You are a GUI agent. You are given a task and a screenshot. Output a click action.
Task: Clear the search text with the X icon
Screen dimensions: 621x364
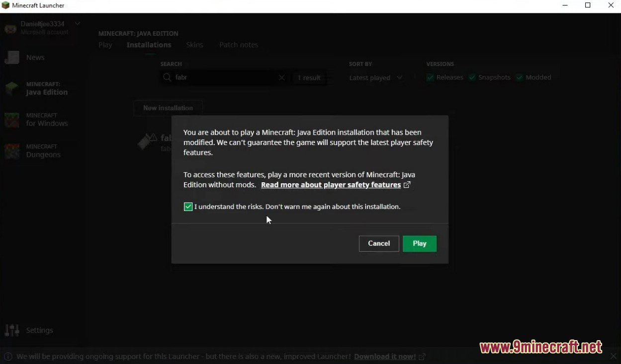click(x=282, y=77)
